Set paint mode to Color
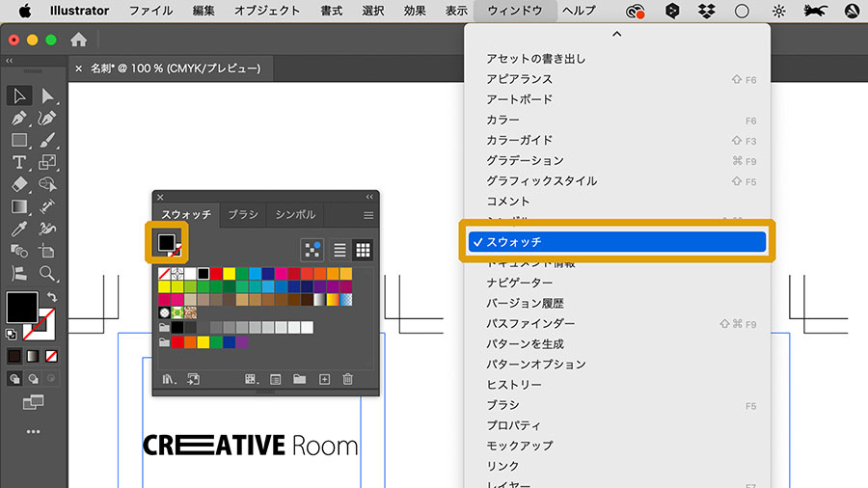 [x=14, y=356]
